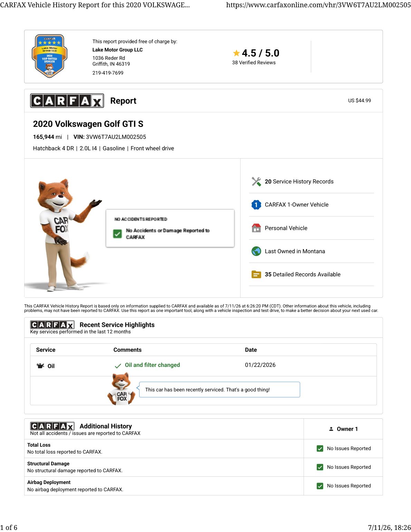Click the US $44.99 price

(360, 101)
